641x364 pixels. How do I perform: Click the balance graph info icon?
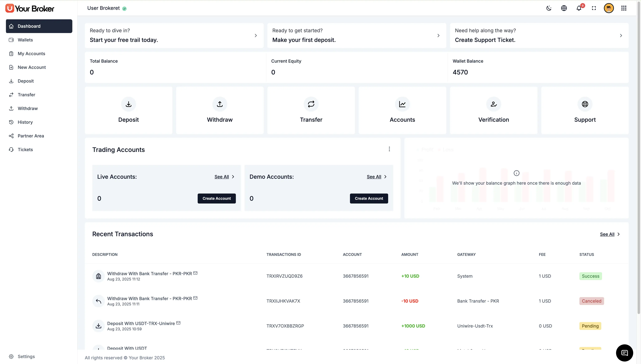(x=516, y=173)
